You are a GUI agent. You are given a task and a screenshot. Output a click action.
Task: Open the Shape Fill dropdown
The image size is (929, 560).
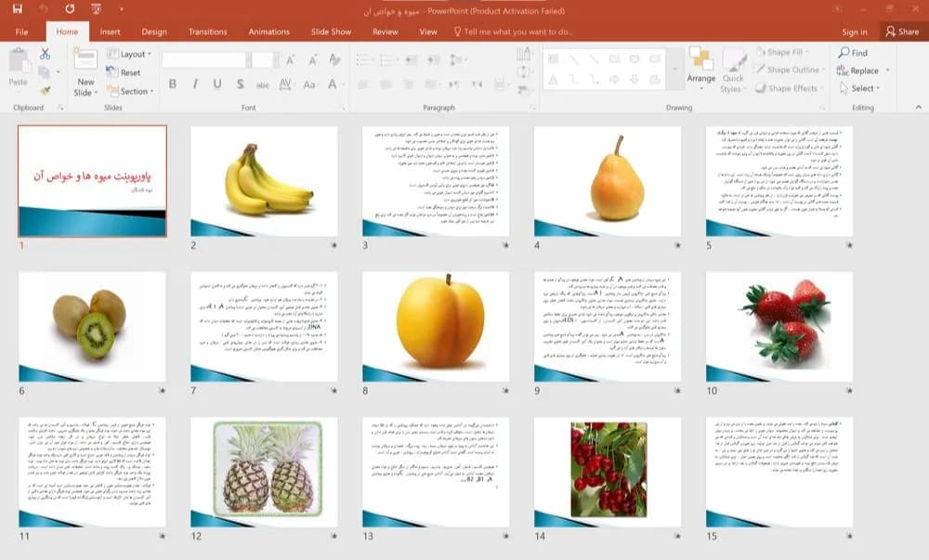783,52
